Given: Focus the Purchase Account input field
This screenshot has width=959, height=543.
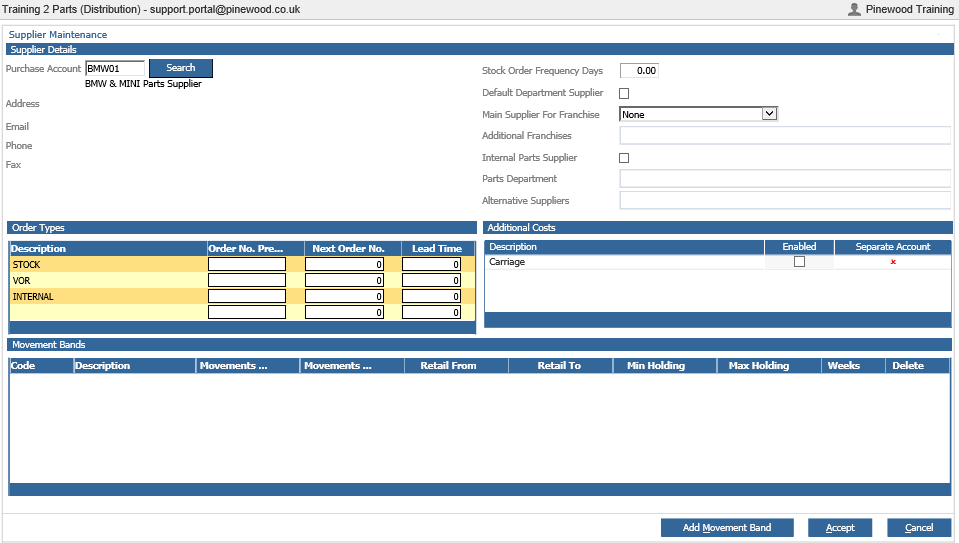Looking at the screenshot, I should click(115, 68).
